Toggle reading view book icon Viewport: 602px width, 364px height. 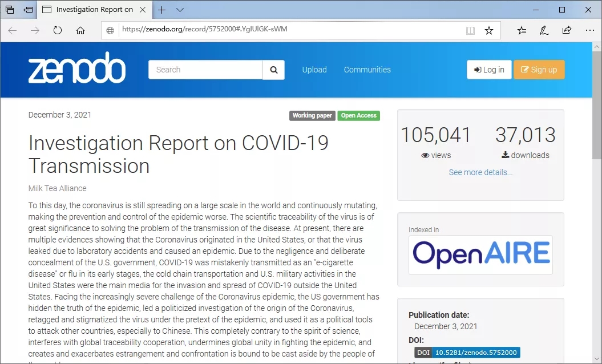click(x=470, y=31)
